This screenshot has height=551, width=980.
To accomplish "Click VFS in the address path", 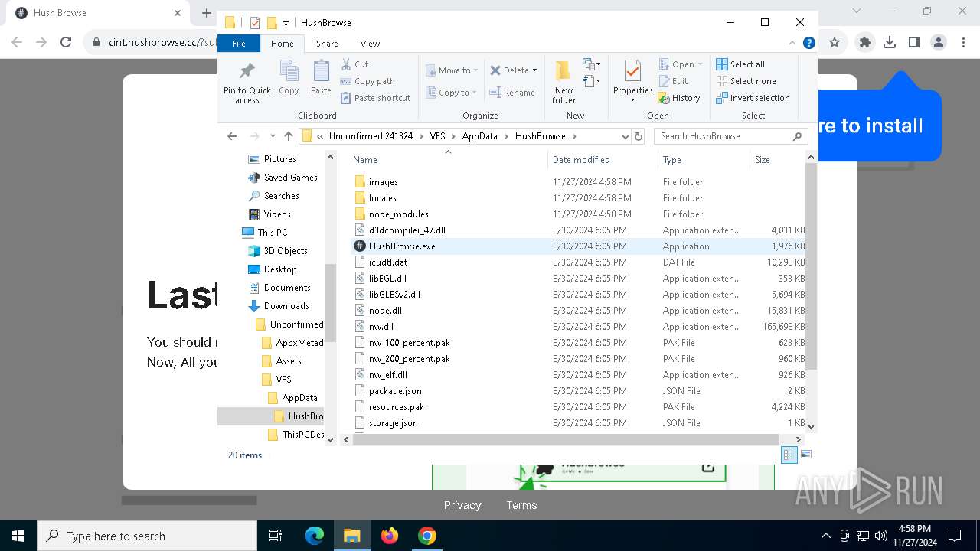I will click(437, 136).
